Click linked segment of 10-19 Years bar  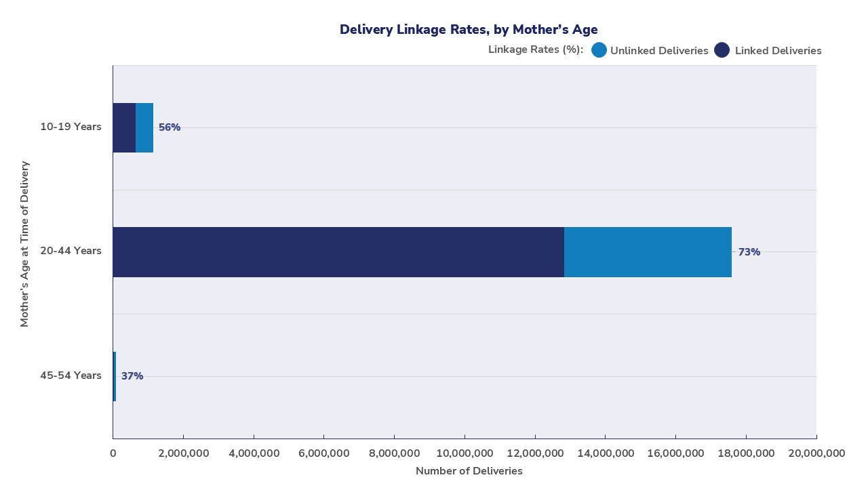click(124, 127)
